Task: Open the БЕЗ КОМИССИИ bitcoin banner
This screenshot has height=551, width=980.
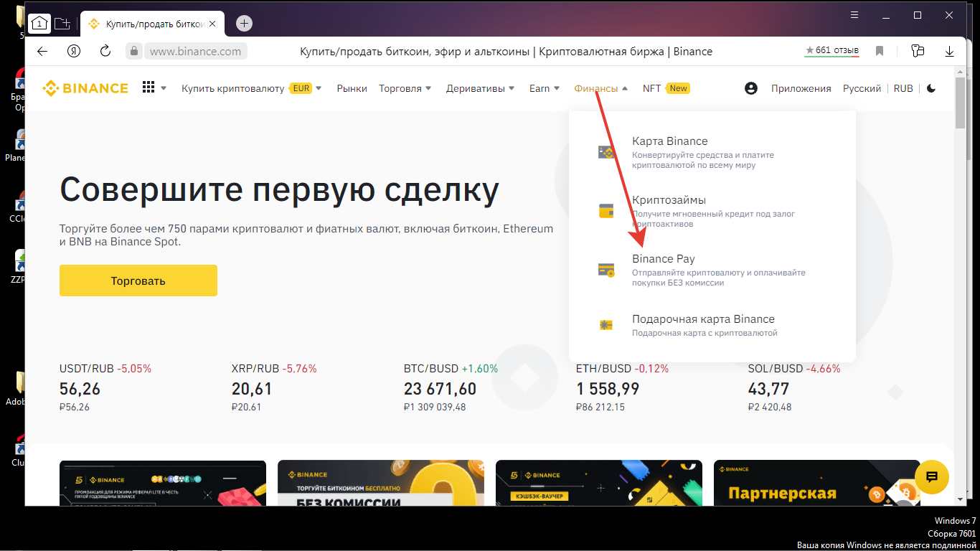Action: coord(381,483)
